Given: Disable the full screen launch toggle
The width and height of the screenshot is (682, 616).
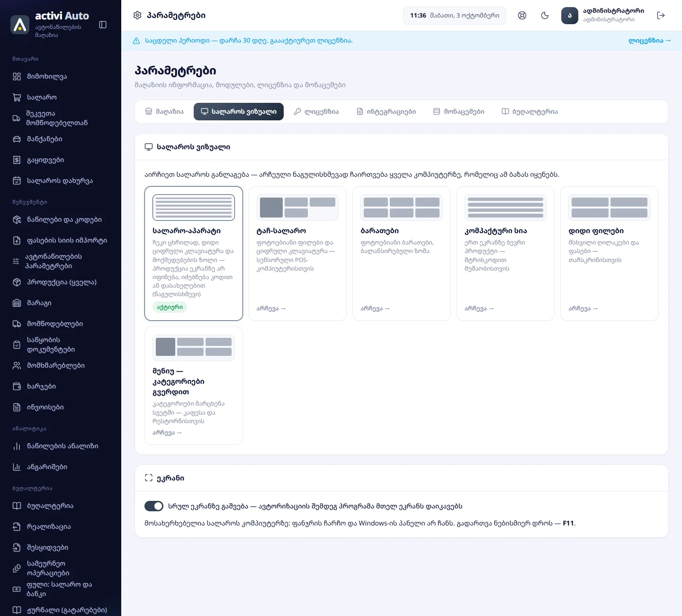Looking at the screenshot, I should [x=154, y=506].
